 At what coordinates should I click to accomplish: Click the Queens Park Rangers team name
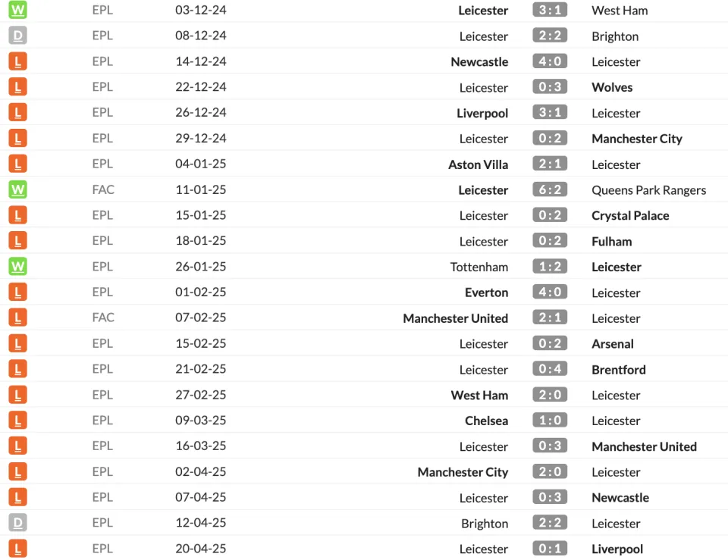click(648, 190)
